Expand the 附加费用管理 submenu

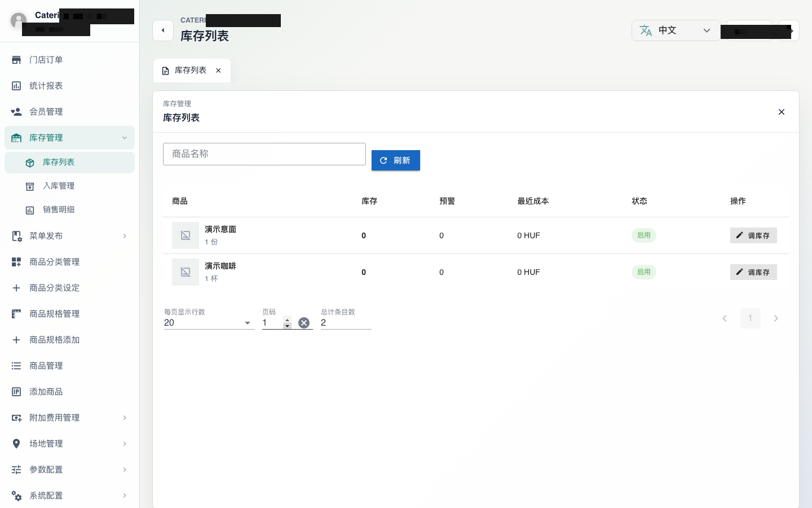(125, 418)
